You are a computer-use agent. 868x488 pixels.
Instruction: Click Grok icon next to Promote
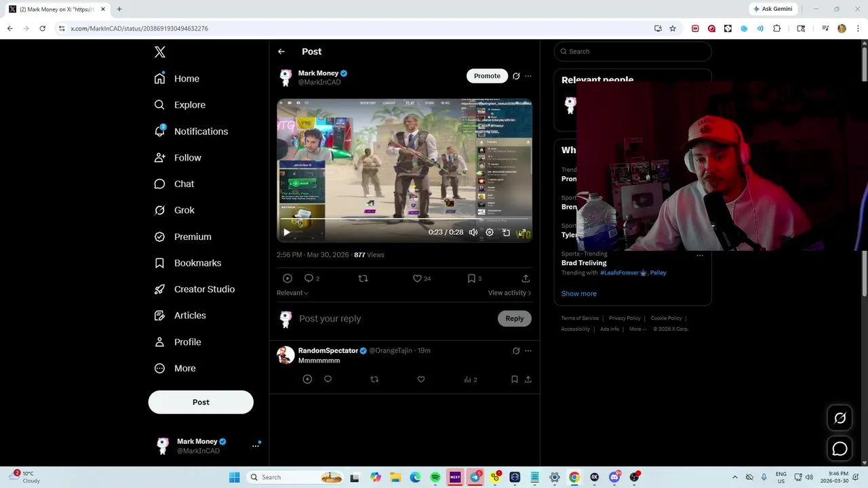point(516,76)
